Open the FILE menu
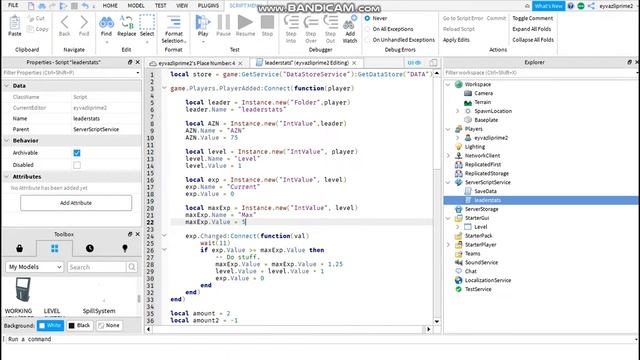This screenshot has width=640, height=360. point(13,5)
